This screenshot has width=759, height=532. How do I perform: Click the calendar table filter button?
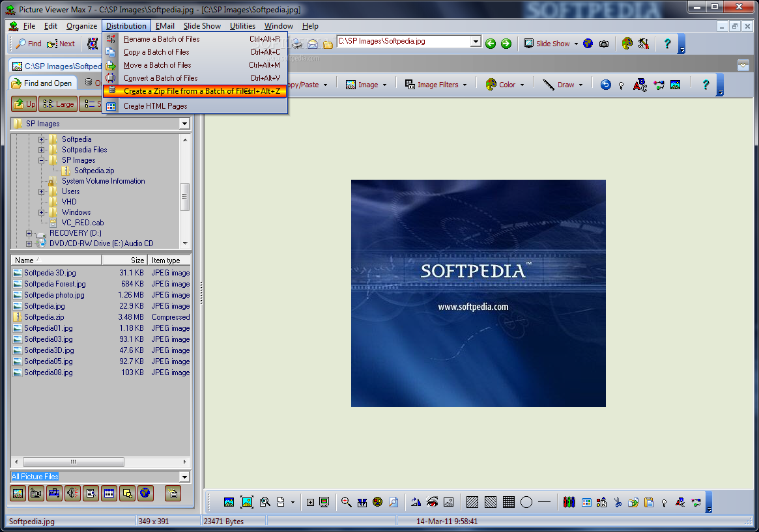tap(109, 494)
